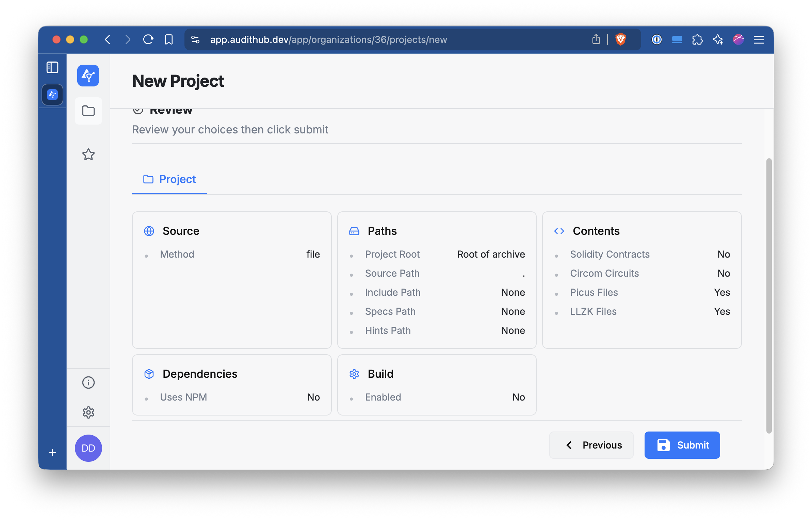Viewport: 812px width, 520px height.
Task: Click the info circle sidebar icon
Action: 88,383
